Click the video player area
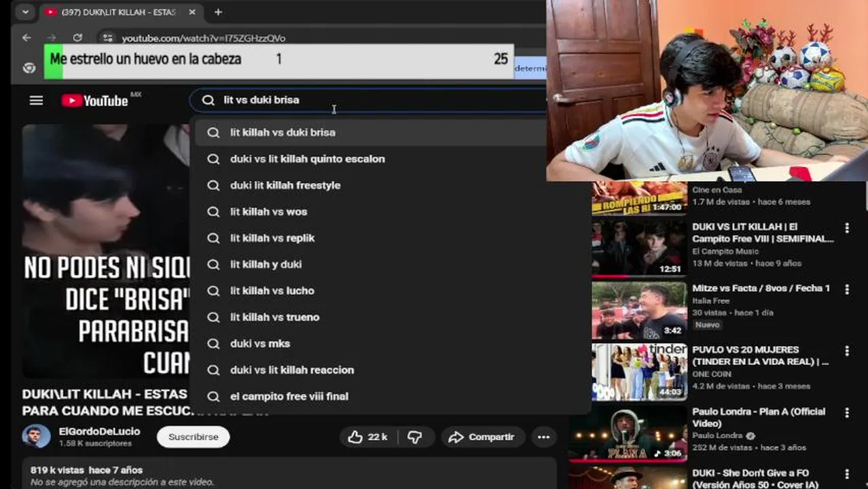Viewport: 868px width, 489px height. tap(105, 251)
